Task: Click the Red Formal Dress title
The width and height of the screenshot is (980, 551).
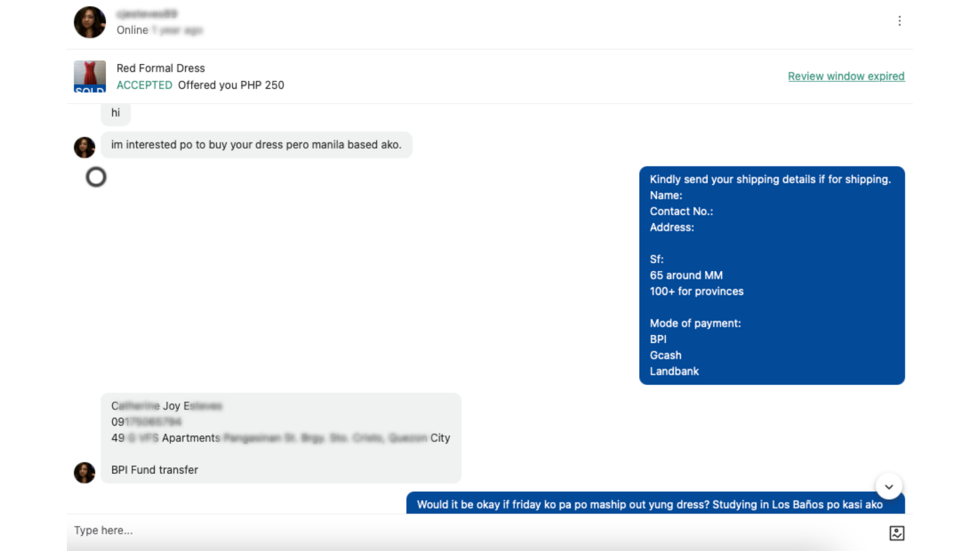Action: point(160,68)
